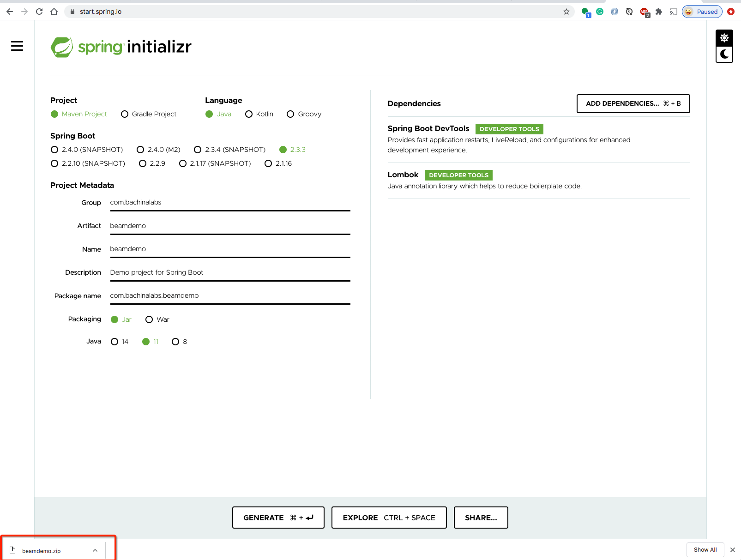Click the site lock icon
This screenshot has height=560, width=741.
coord(72,12)
